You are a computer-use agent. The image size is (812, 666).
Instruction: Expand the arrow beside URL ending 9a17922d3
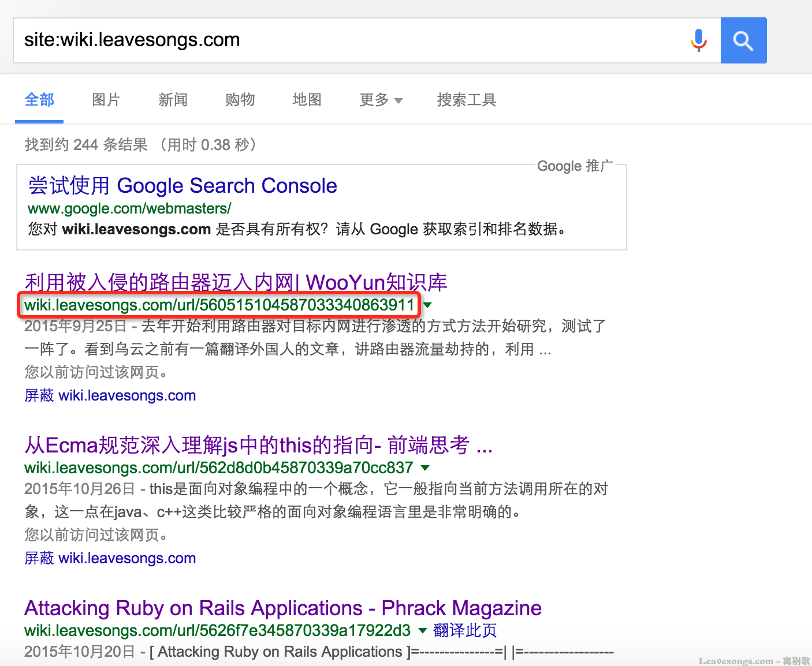point(423,630)
